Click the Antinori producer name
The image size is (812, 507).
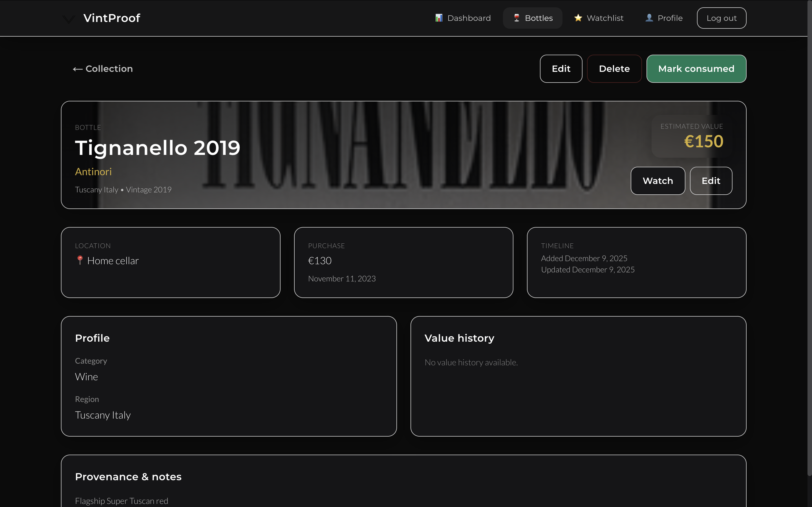click(x=93, y=172)
